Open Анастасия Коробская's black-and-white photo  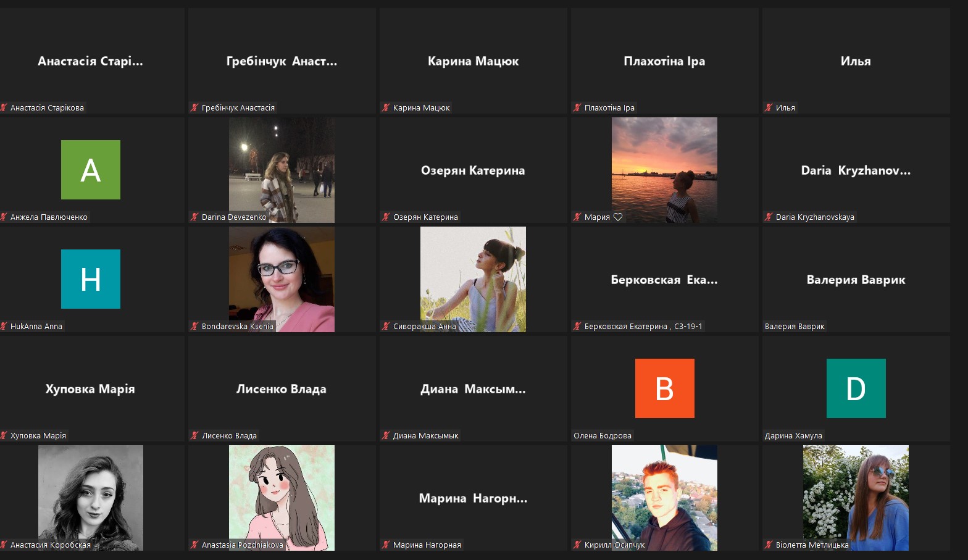[91, 498]
